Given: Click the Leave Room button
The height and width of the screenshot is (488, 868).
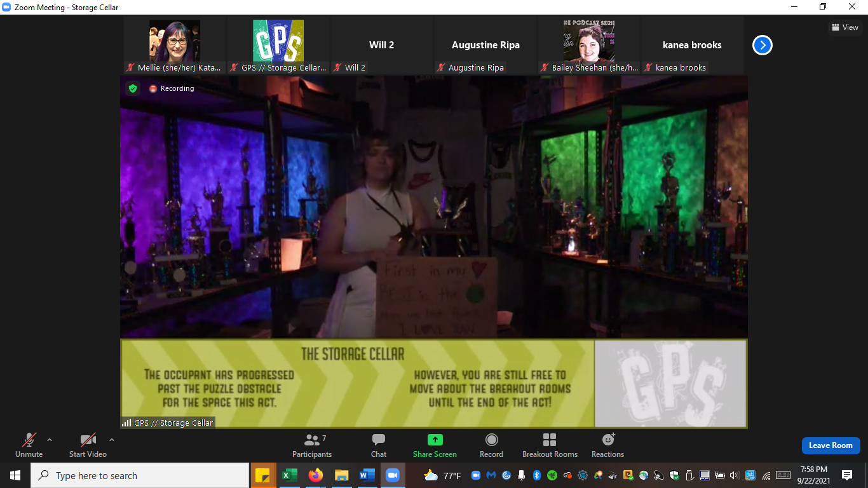Looking at the screenshot, I should 831,445.
